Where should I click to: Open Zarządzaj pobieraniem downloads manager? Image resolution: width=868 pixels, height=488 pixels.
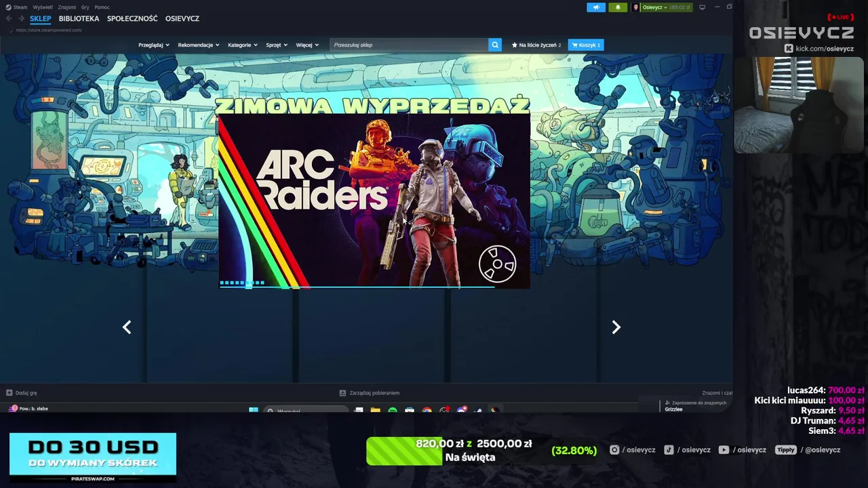tap(370, 392)
